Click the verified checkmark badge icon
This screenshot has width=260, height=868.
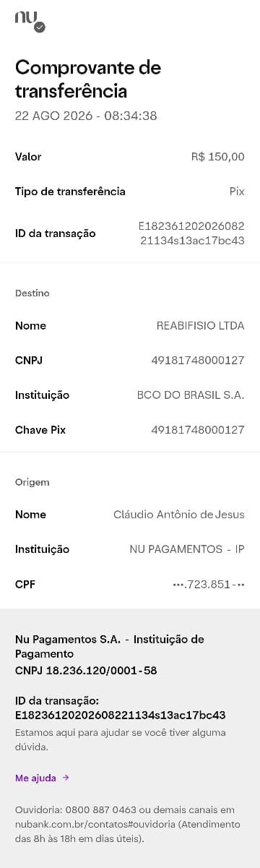tap(40, 27)
